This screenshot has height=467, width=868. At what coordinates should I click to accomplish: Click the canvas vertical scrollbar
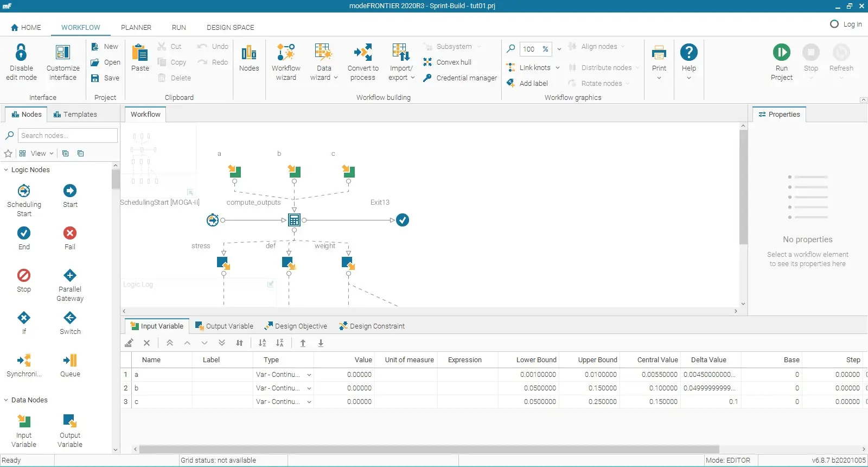[x=743, y=186]
